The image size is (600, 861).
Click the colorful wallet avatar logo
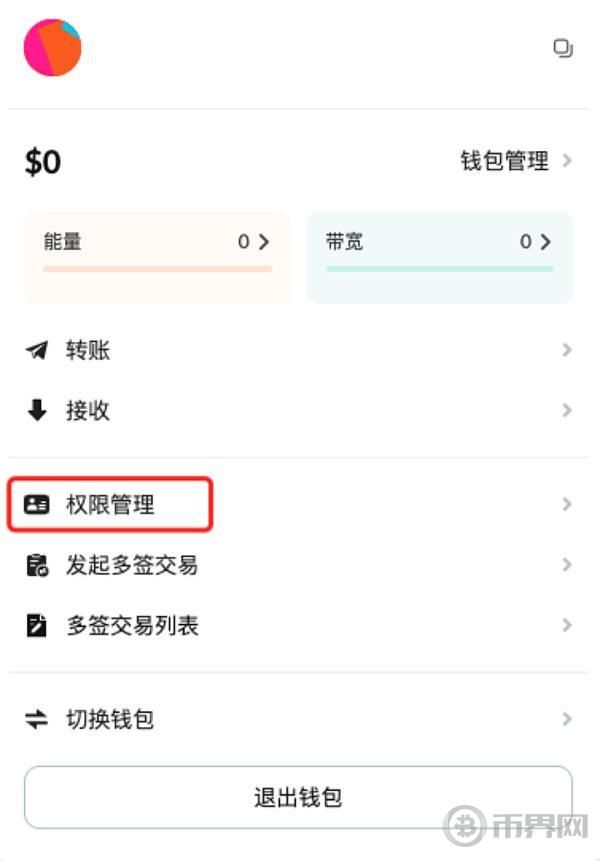pyautogui.click(x=54, y=47)
